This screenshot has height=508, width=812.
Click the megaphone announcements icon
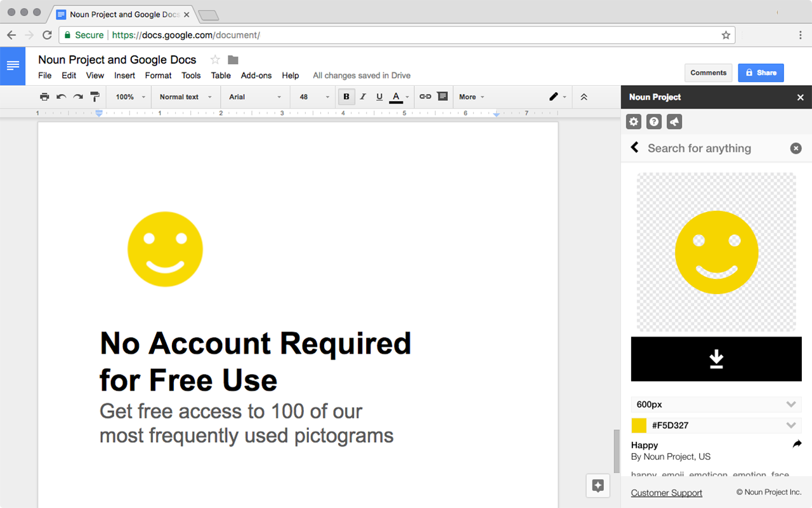pyautogui.click(x=674, y=121)
